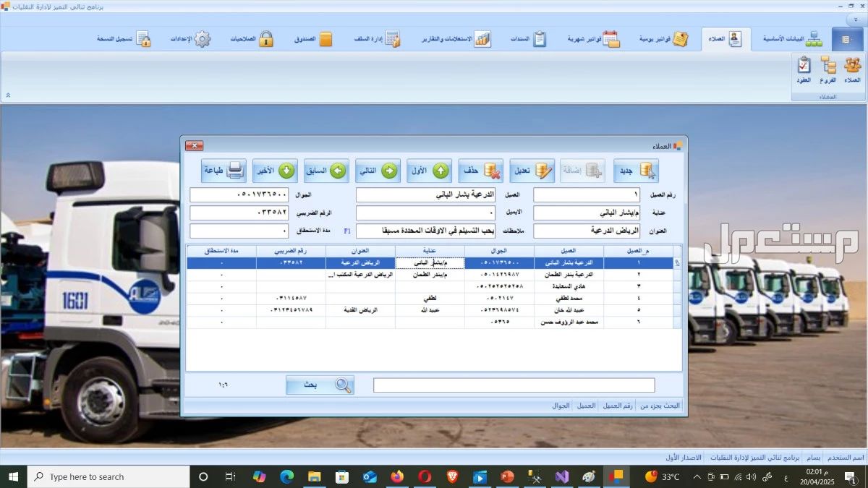Image resolution: width=868 pixels, height=488 pixels.
Task: Click the مدة الاستحقاق input field
Action: (239, 231)
